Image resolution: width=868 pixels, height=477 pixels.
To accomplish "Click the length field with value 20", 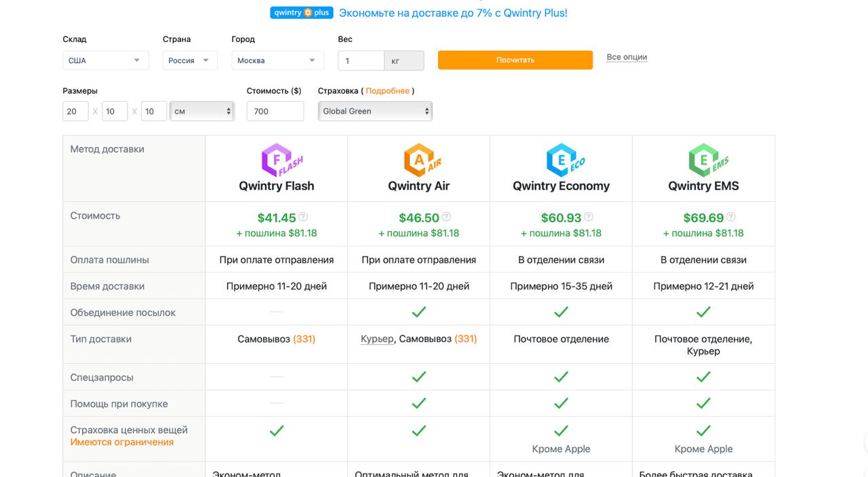I will click(75, 111).
